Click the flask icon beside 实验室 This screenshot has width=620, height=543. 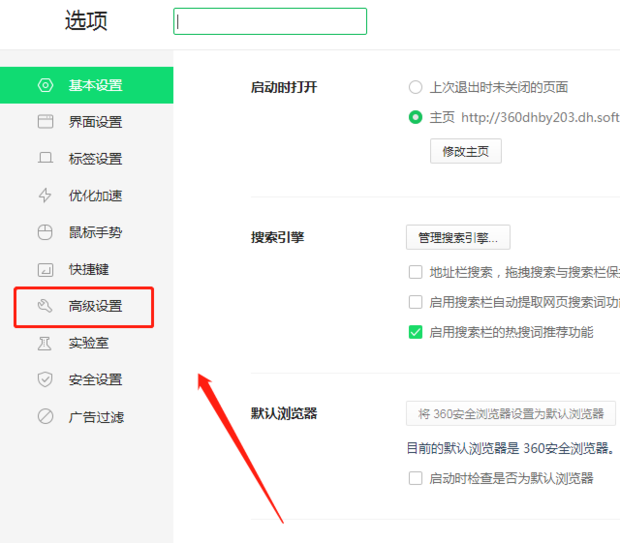point(45,343)
